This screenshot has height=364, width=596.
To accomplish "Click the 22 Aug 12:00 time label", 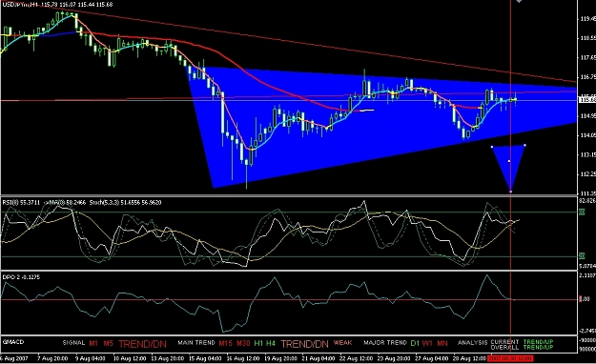I will [x=356, y=358].
